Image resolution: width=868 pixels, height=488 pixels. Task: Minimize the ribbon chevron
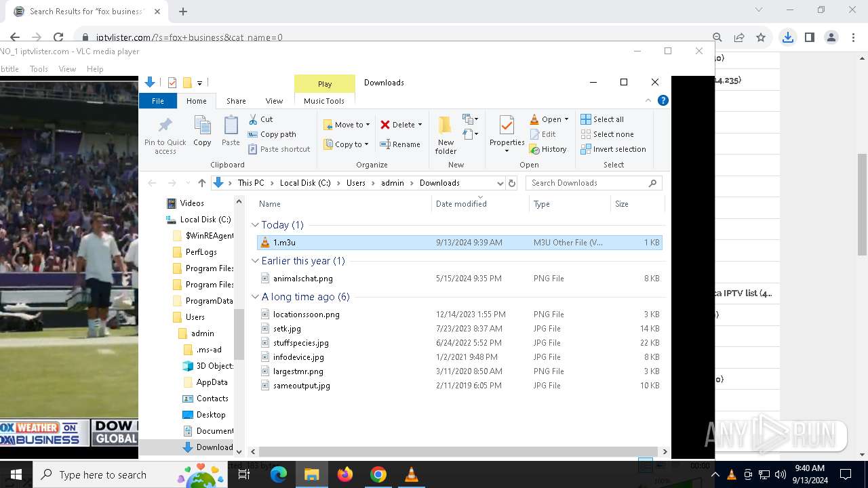click(648, 100)
